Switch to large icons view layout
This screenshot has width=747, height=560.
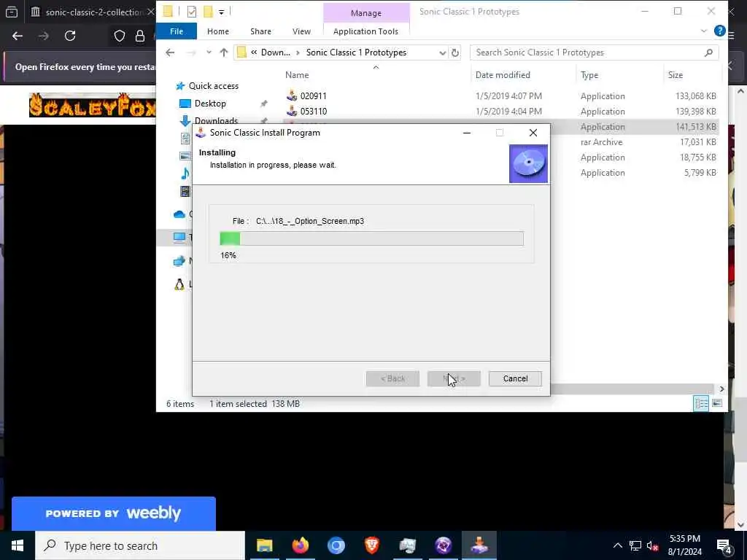716,404
